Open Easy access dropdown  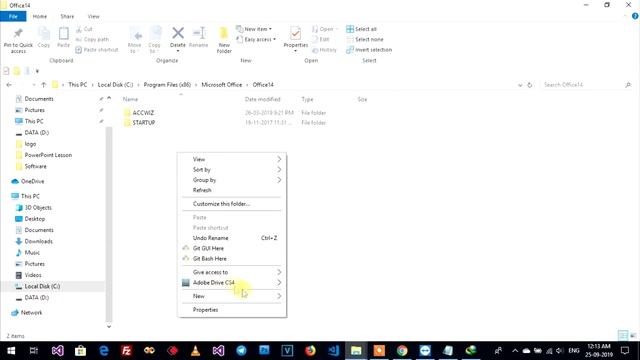(256, 39)
